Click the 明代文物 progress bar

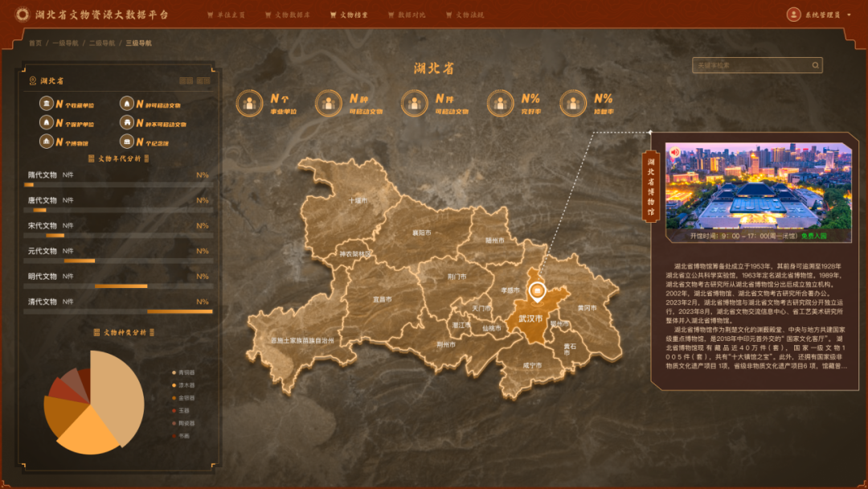tap(118, 286)
